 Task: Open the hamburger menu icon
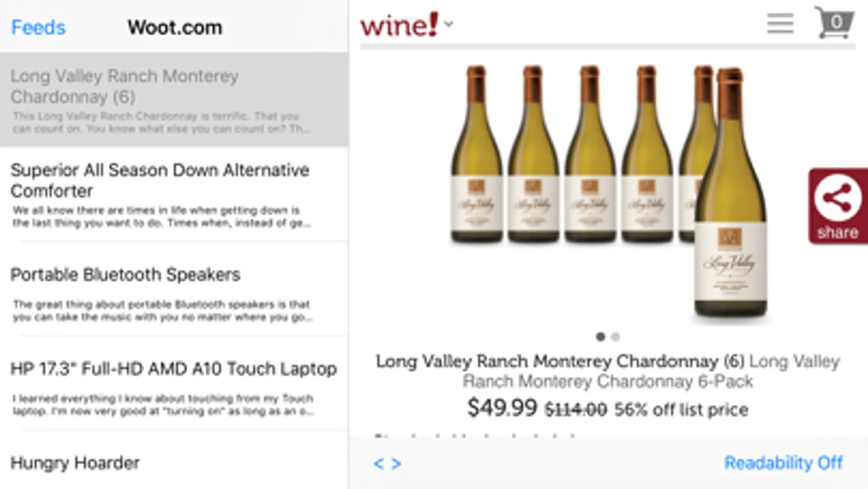780,23
